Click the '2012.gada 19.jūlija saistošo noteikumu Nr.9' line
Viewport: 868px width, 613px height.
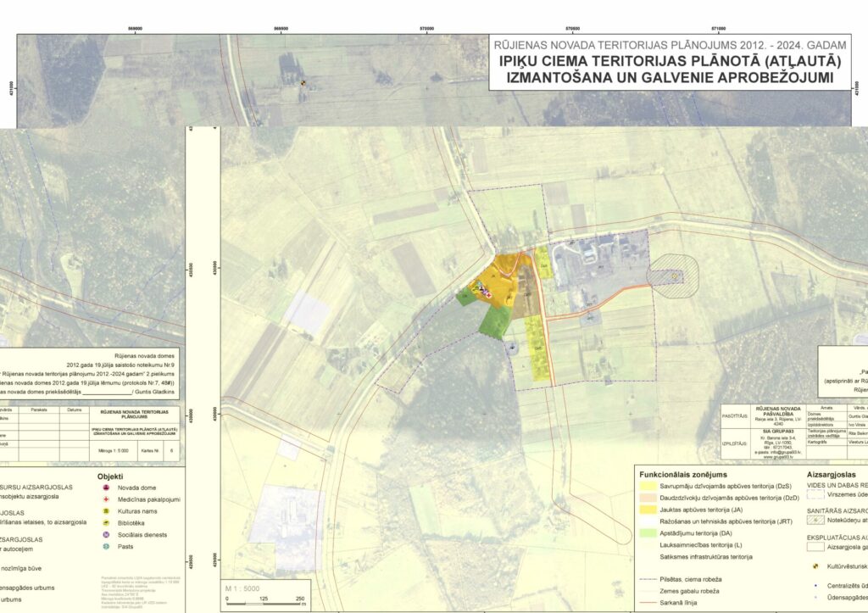pos(120,365)
